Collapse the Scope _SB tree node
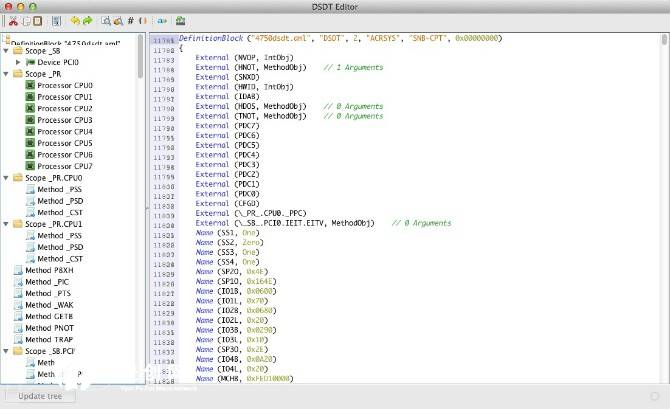670x409 pixels. (x=7, y=51)
